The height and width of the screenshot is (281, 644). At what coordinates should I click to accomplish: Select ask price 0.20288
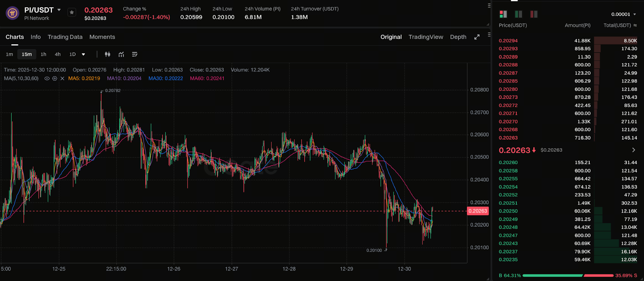coord(508,65)
